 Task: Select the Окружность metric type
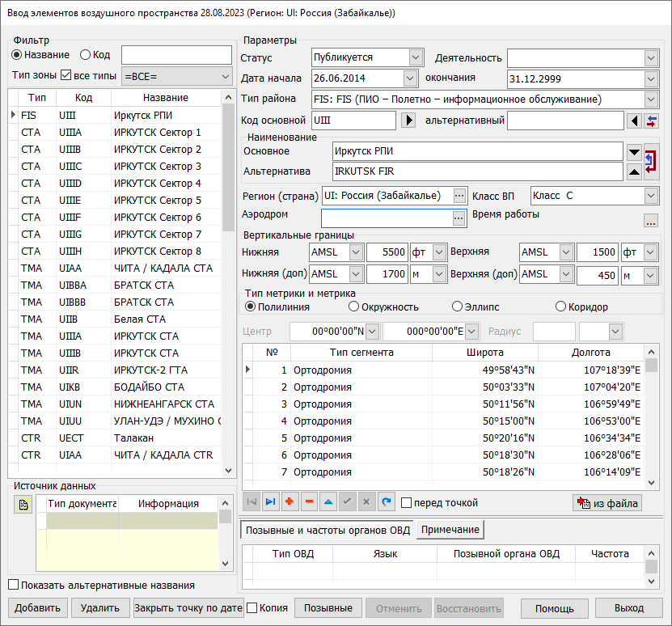[353, 307]
